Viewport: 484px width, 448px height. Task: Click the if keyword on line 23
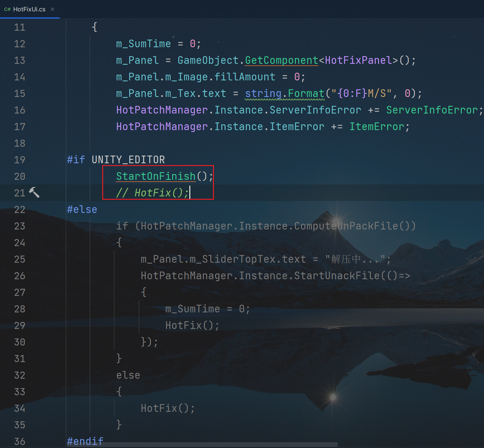pyautogui.click(x=122, y=226)
